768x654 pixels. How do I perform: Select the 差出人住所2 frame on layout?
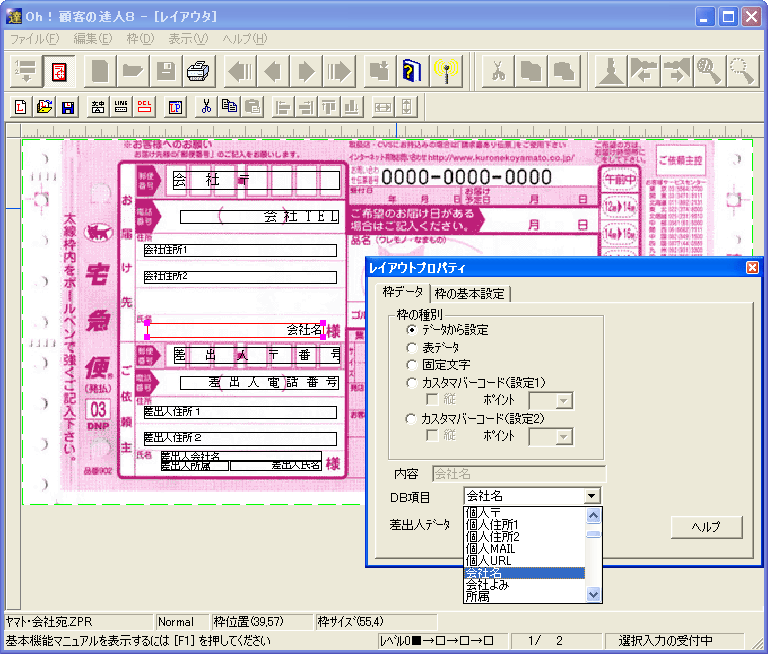pyautogui.click(x=240, y=438)
